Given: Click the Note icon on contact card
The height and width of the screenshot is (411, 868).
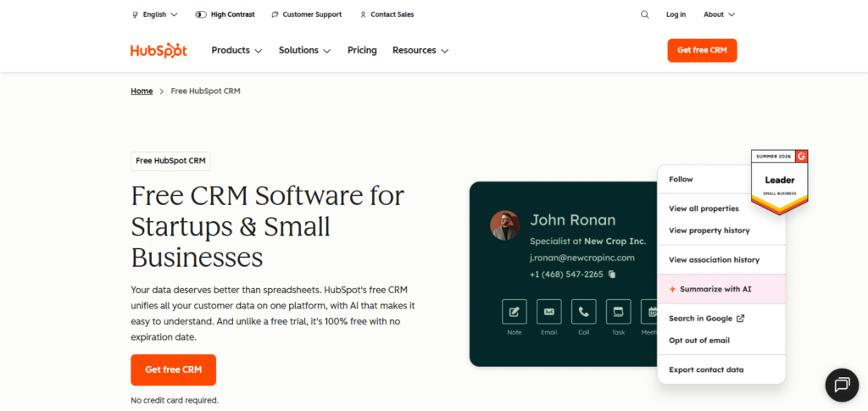Looking at the screenshot, I should (515, 312).
